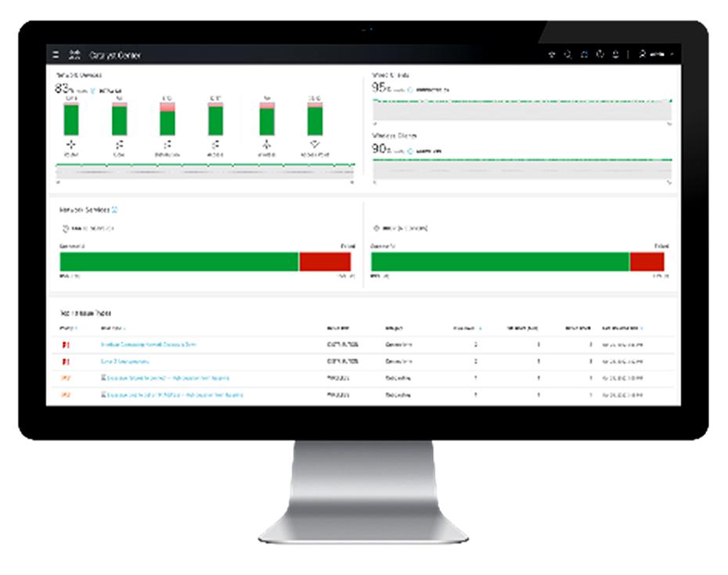Open search with the magnifier icon
728x575 pixels.
568,55
